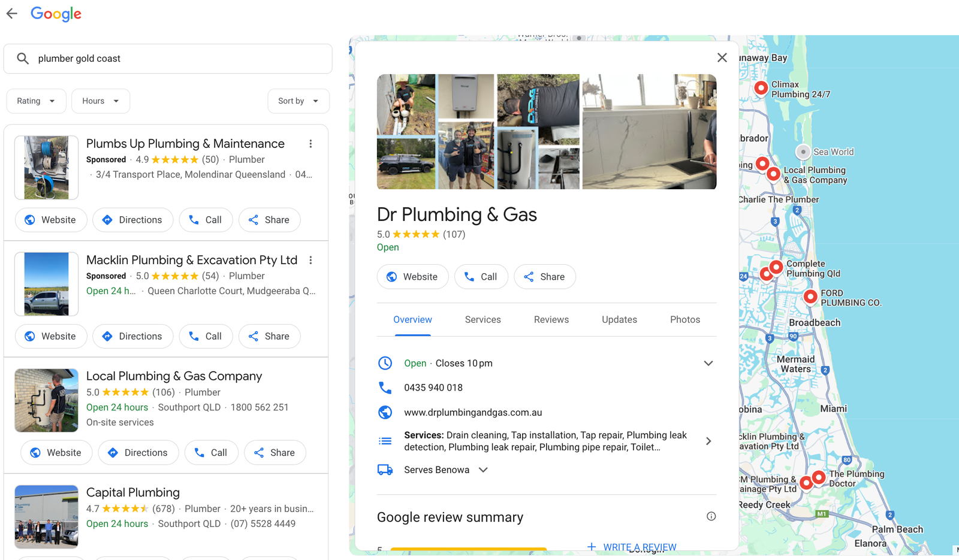Get directions to Macklin Plumbing
The image size is (959, 560).
pos(132,336)
